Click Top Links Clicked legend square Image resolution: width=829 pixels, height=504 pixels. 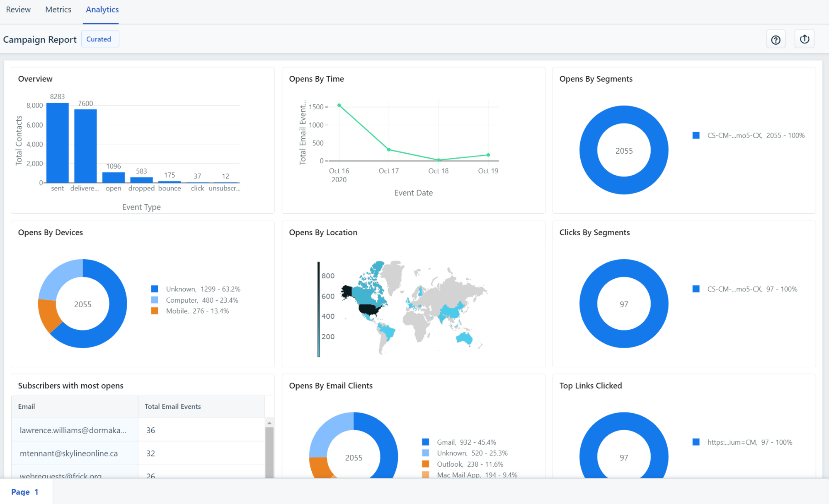point(696,442)
